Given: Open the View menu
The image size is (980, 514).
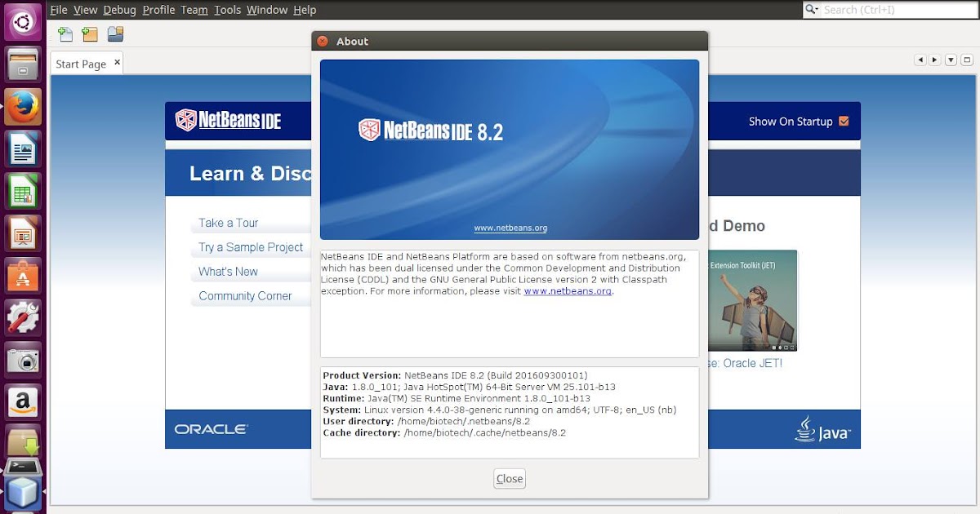Looking at the screenshot, I should (x=85, y=10).
